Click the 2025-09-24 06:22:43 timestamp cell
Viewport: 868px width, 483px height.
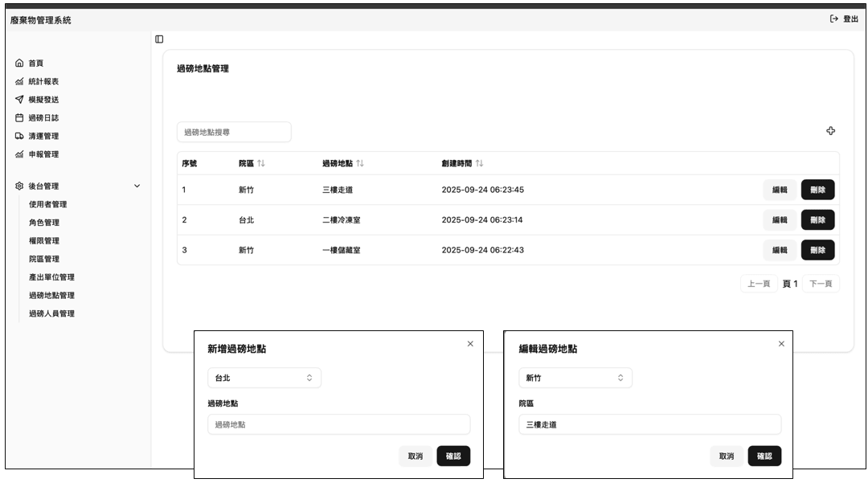pos(483,250)
